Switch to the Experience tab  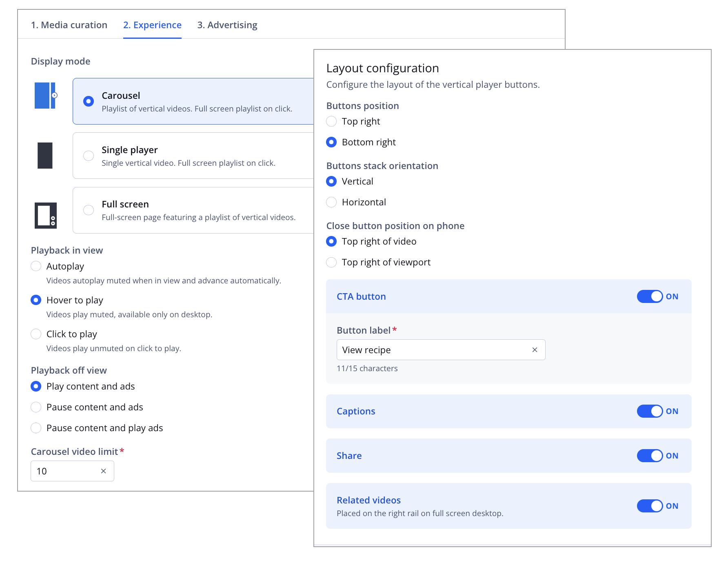pos(152,25)
